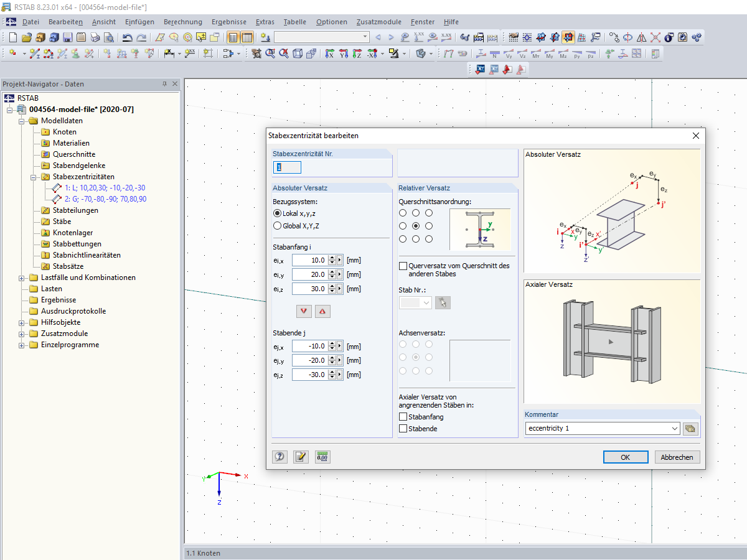Open the load case dropdown in main toolbar

[365, 37]
